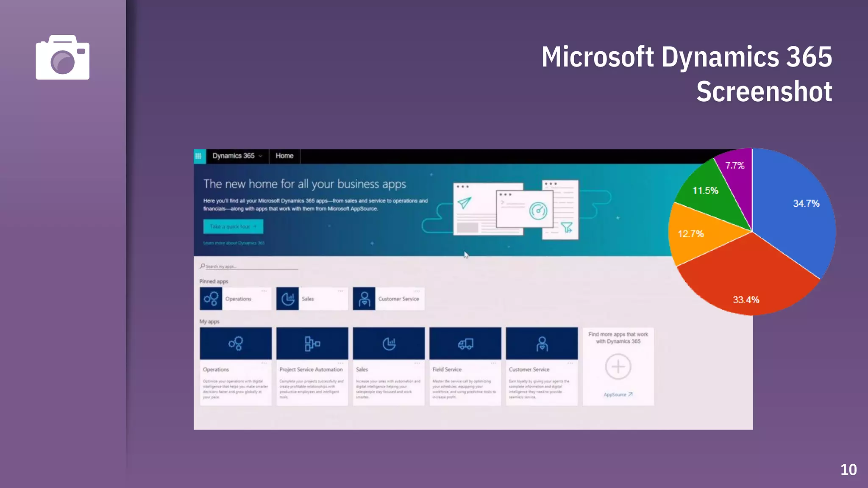
Task: Open Sales tile icon under My apps
Action: [389, 344]
